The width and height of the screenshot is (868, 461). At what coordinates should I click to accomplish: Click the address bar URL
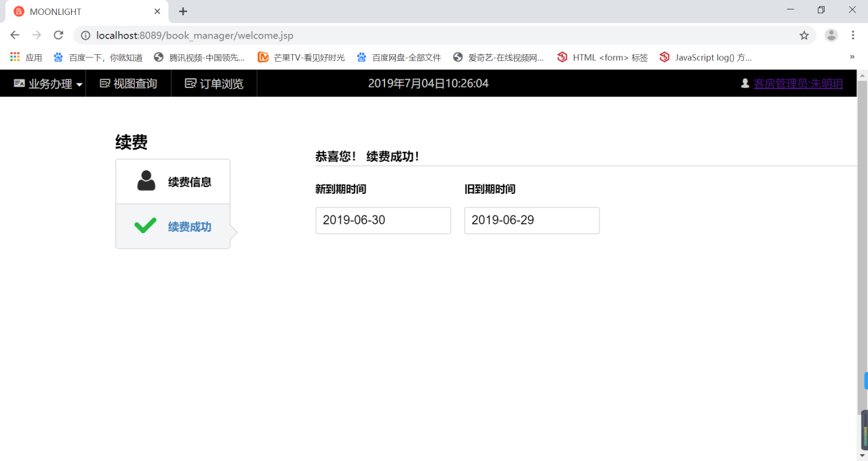[195, 35]
